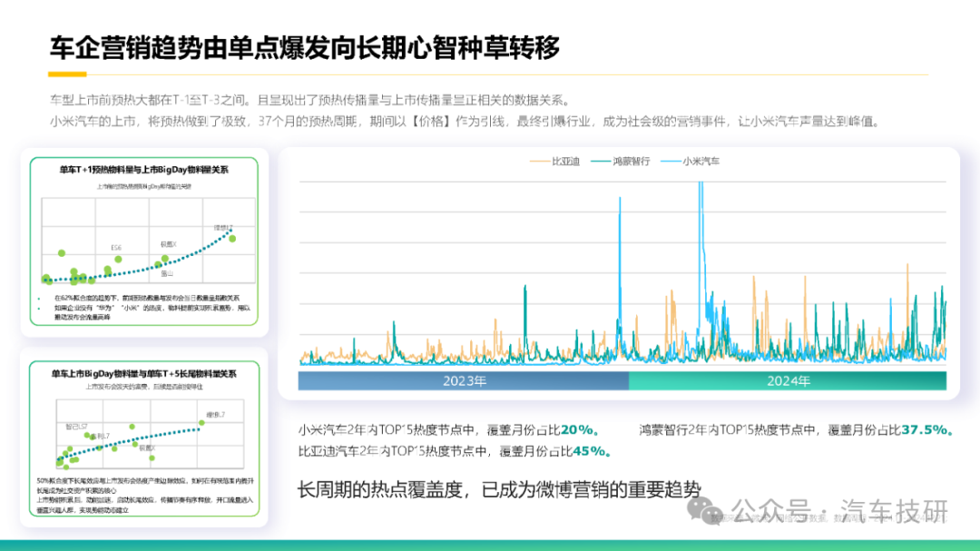Click chart title 单车上市BigDay物料量与单车T+5长尾物料量关系
This screenshot has height=551, width=980.
click(x=143, y=373)
